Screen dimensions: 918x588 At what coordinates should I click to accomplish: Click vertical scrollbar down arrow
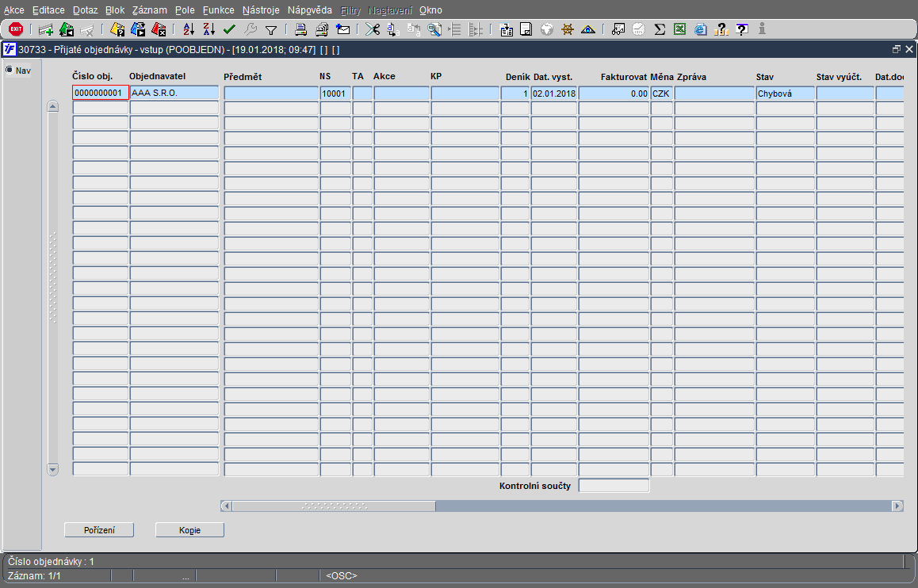pyautogui.click(x=52, y=469)
